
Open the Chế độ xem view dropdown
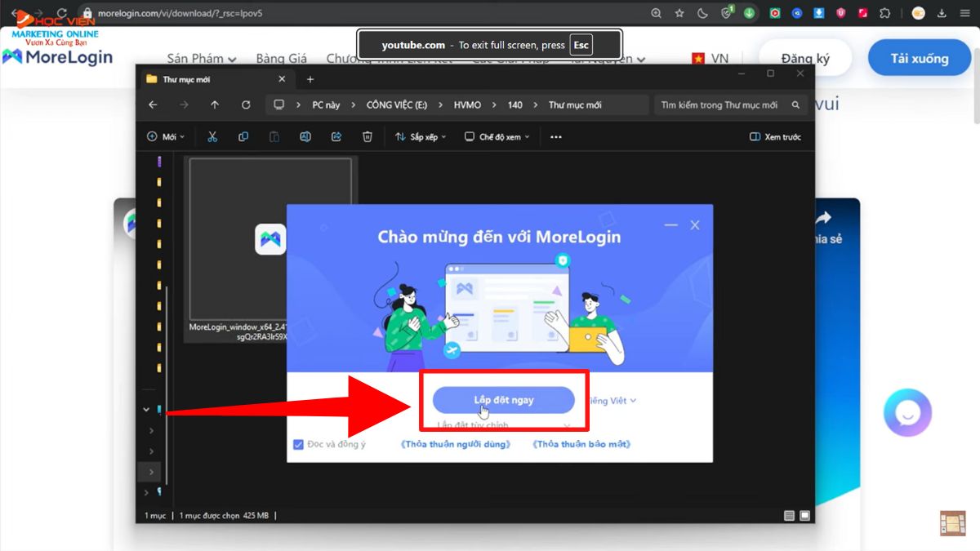pyautogui.click(x=497, y=137)
